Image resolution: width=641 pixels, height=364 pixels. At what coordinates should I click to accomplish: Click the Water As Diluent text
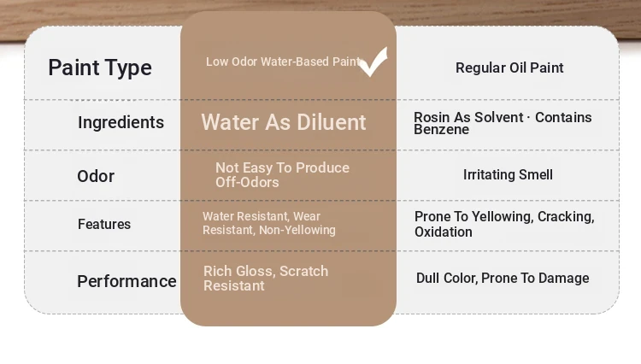tap(284, 122)
